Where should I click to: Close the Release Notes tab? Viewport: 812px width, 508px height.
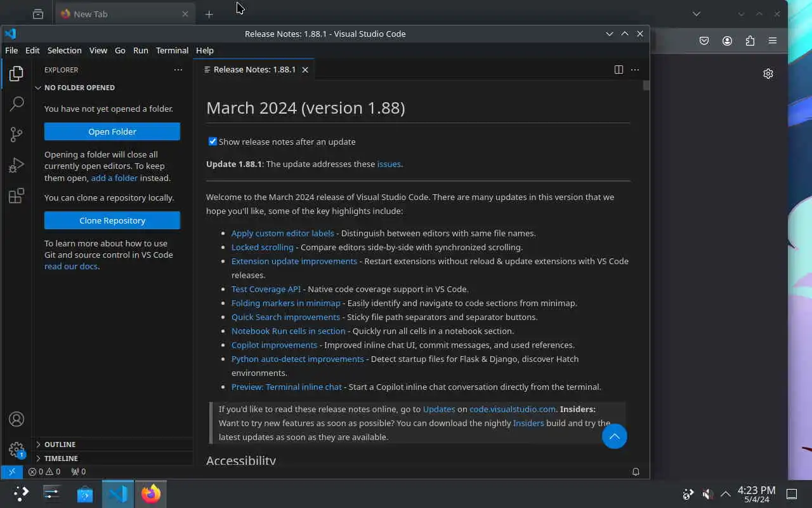305,70
